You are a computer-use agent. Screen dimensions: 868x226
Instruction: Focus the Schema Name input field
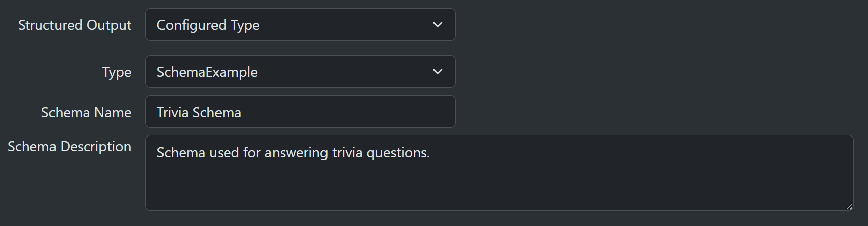[x=300, y=112]
